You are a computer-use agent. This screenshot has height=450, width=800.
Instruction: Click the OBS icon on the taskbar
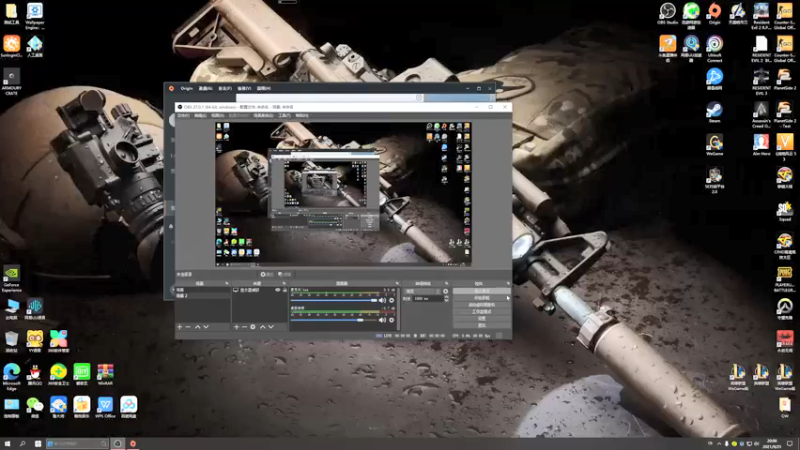117,443
